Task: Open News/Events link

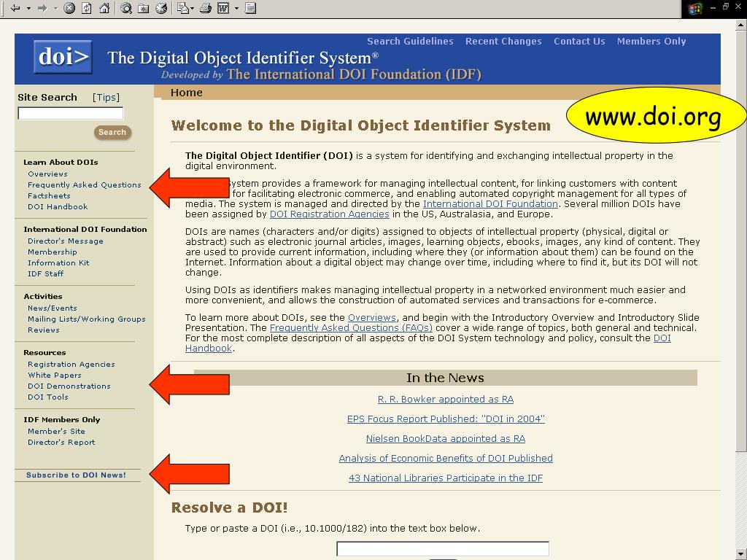Action: [x=52, y=308]
